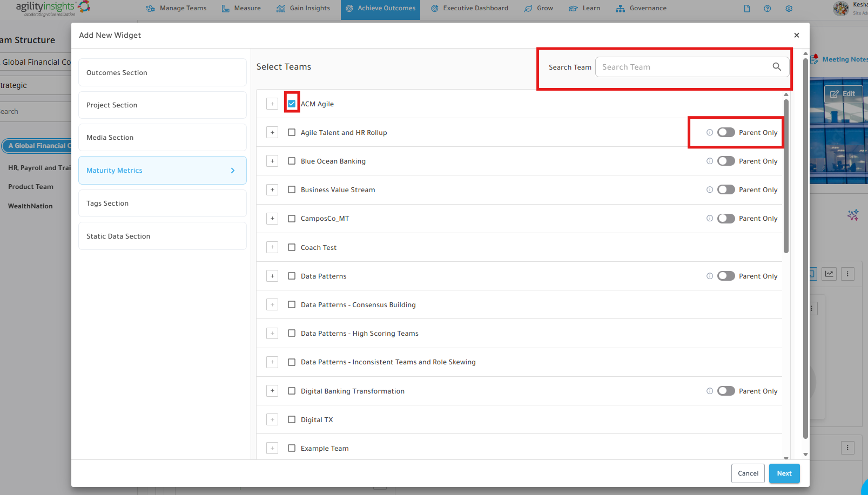The image size is (868, 495).
Task: Click the search magnifier icon in Search Team
Action: coord(777,67)
